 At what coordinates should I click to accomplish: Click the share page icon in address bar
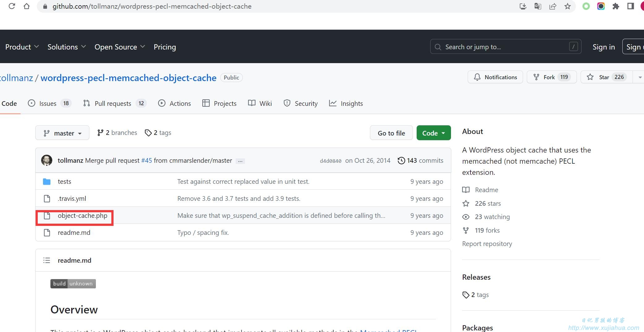point(552,6)
